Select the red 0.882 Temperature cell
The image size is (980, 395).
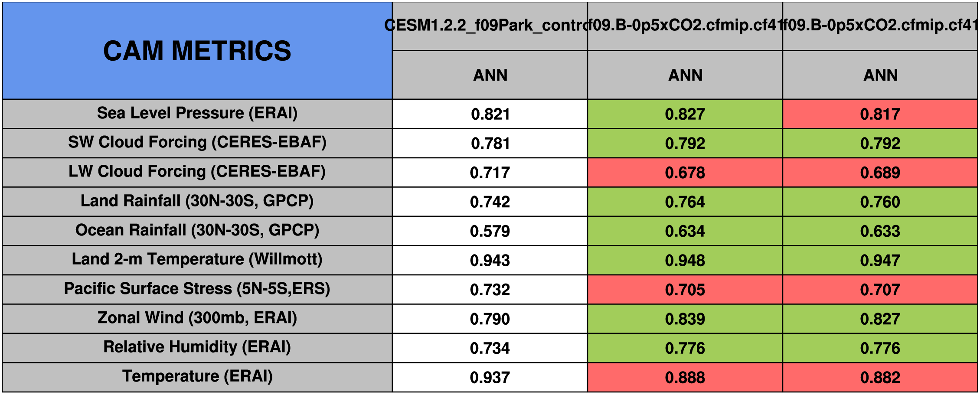pyautogui.click(x=880, y=378)
